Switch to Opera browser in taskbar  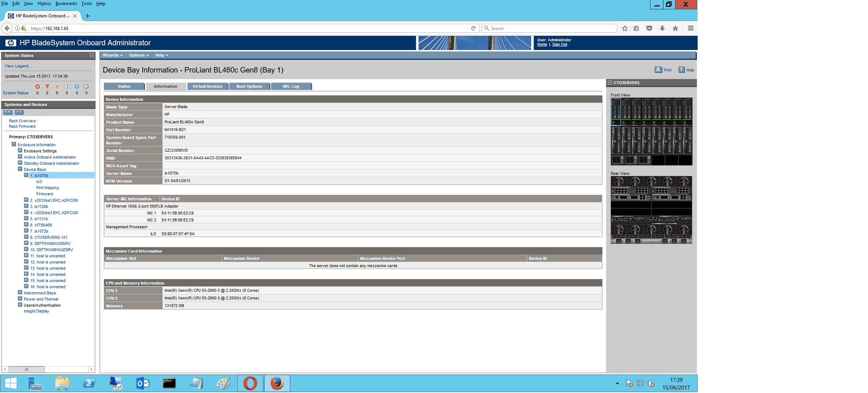(250, 383)
